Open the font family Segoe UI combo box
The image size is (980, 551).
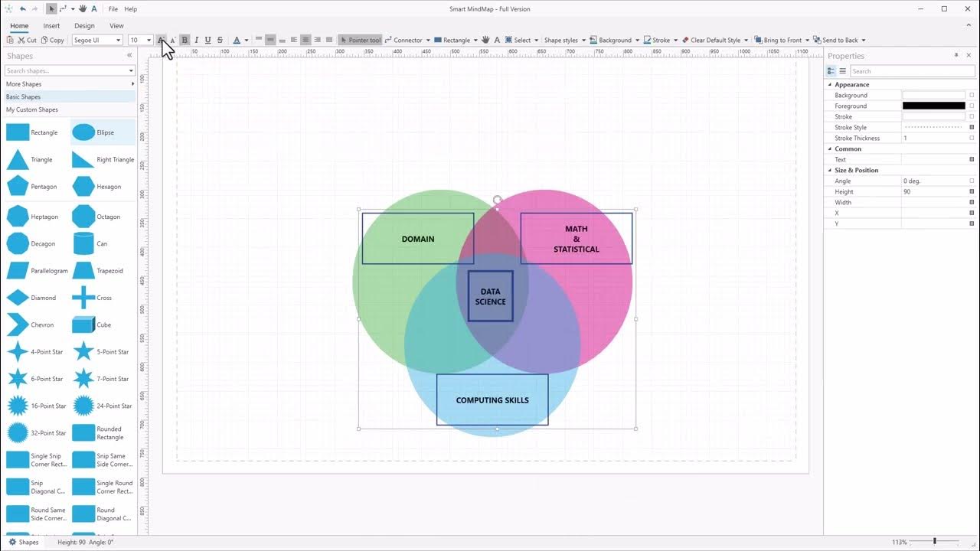97,40
